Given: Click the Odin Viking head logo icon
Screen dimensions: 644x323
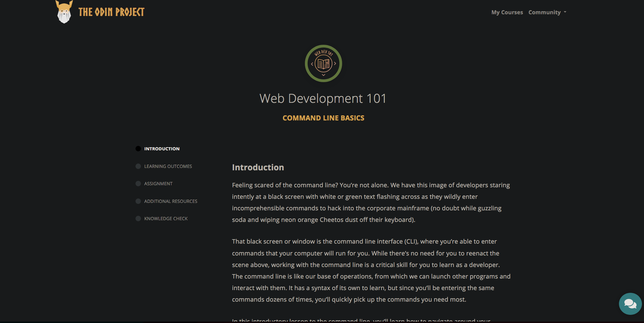Looking at the screenshot, I should [x=64, y=12].
